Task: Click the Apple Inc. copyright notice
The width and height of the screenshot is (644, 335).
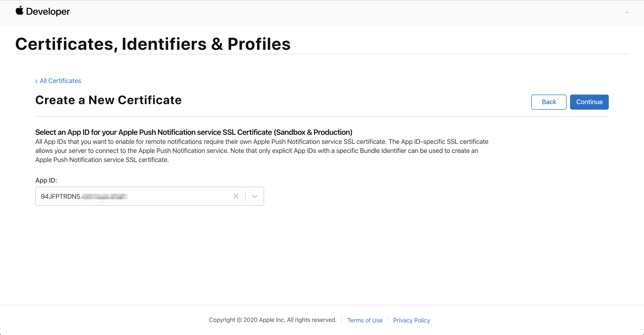Action: point(273,320)
